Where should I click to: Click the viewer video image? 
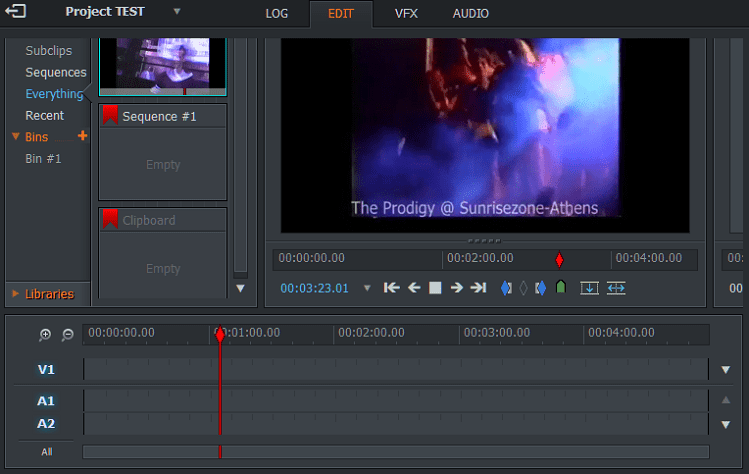point(485,135)
